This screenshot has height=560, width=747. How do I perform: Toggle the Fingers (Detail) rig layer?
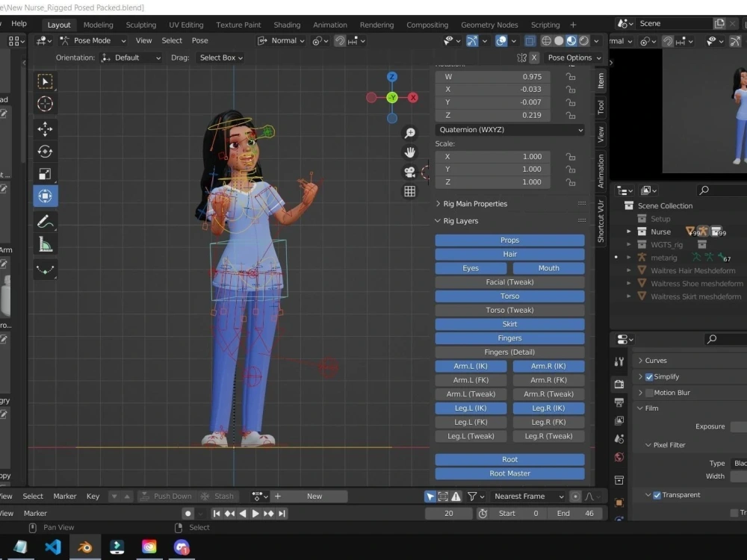(509, 352)
